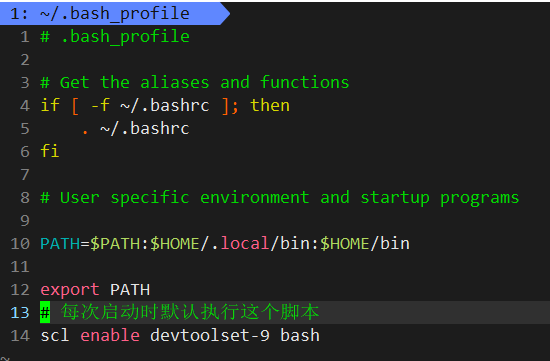Place cursor on 'if [ -f ~/.bashrc ]; then' line
The width and height of the screenshot is (550, 361).
(x=165, y=106)
